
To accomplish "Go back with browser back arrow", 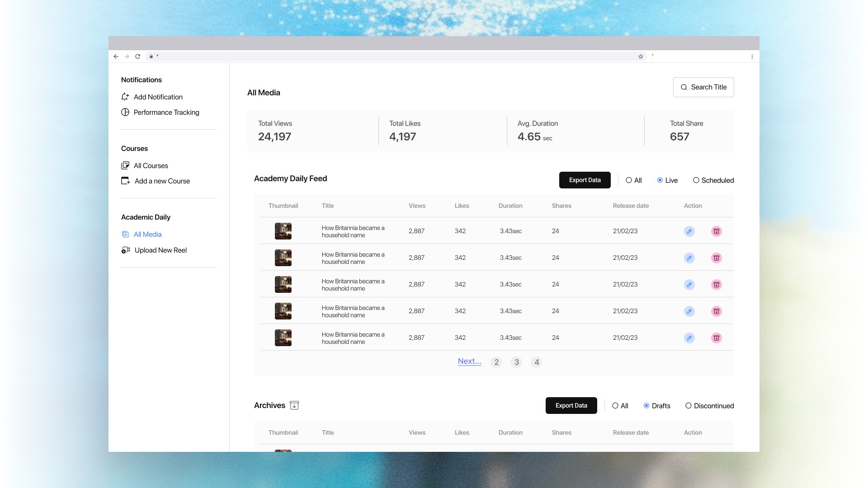I will pyautogui.click(x=116, y=56).
